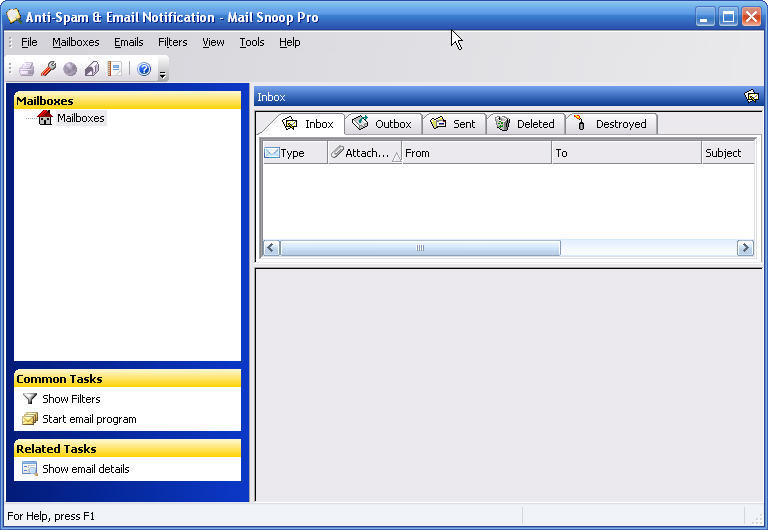Sort by the Attach... column header

pyautogui.click(x=365, y=153)
